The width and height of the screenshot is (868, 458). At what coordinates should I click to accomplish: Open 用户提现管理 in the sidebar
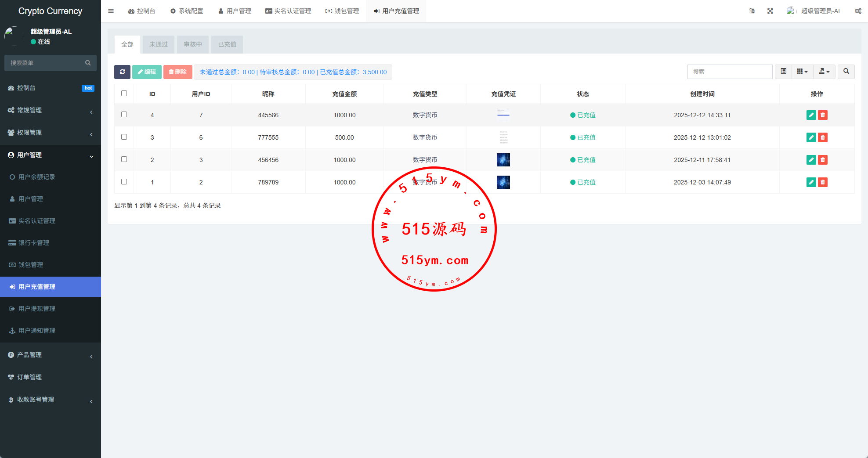[37, 309]
